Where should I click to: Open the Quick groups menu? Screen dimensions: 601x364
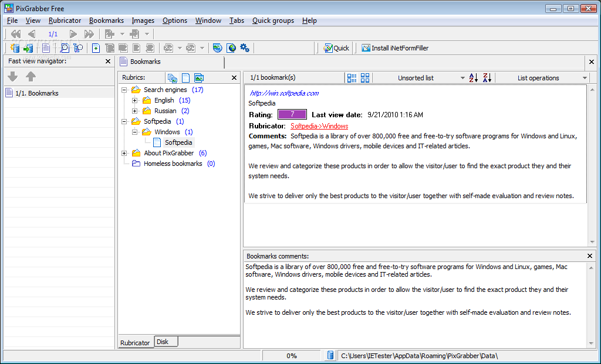pos(273,21)
